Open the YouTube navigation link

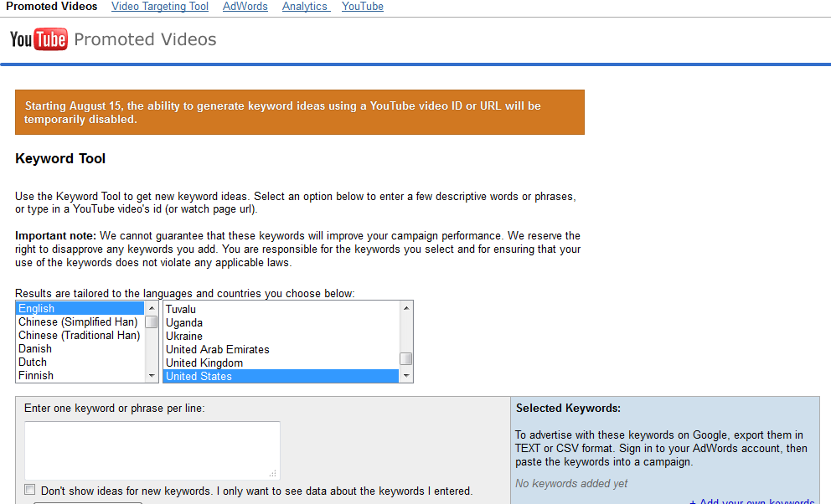coord(363,7)
